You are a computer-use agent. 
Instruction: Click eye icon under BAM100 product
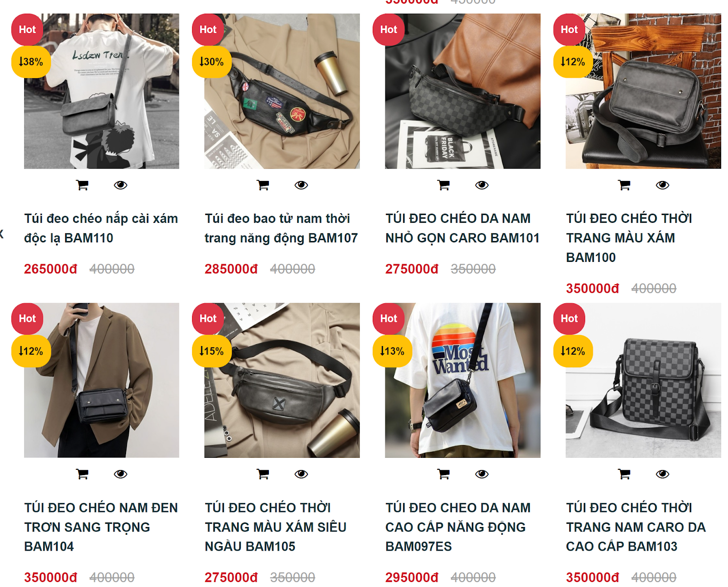[x=662, y=185]
